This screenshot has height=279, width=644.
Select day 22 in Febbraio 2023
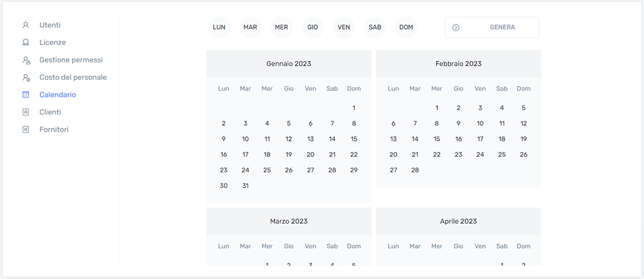coord(437,154)
